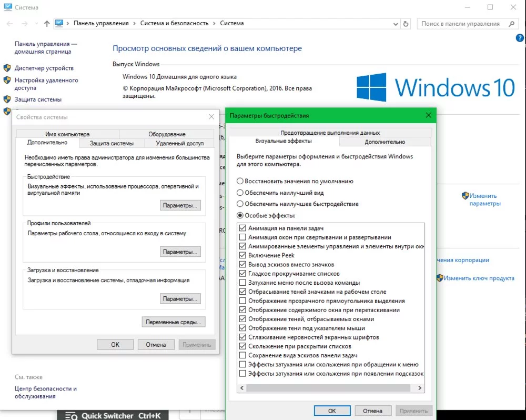The image size is (526, 420).
Task: Open the Удаленный доступ tab
Action: pos(179,143)
